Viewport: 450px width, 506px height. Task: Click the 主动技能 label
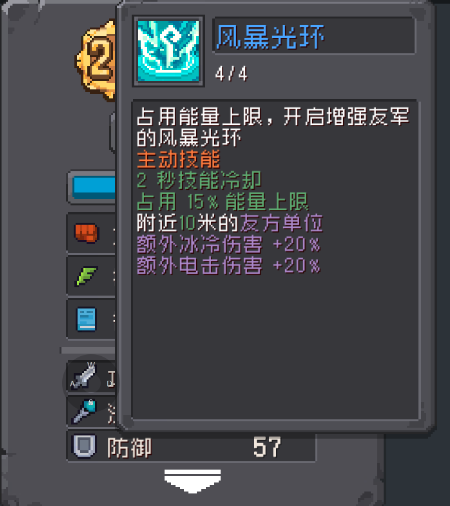[179, 159]
